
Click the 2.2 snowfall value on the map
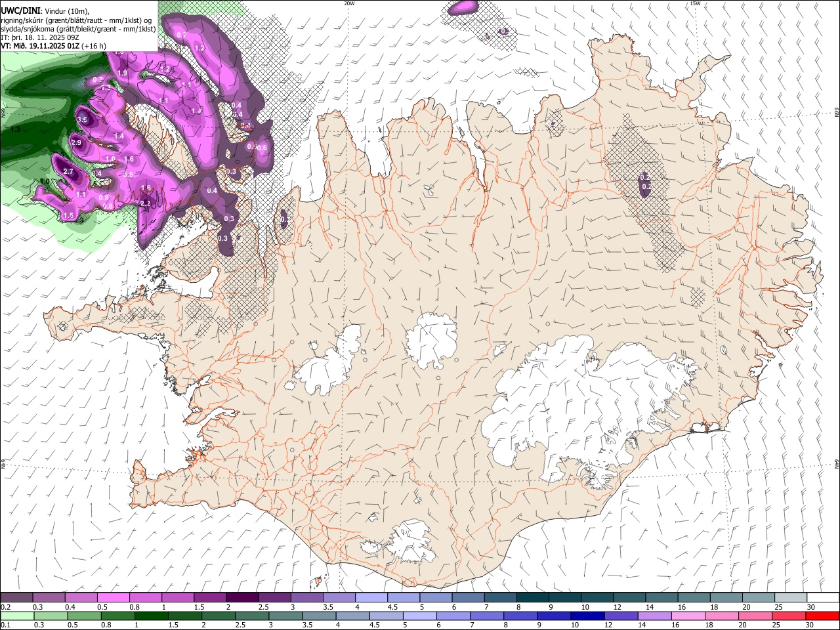pos(146,203)
